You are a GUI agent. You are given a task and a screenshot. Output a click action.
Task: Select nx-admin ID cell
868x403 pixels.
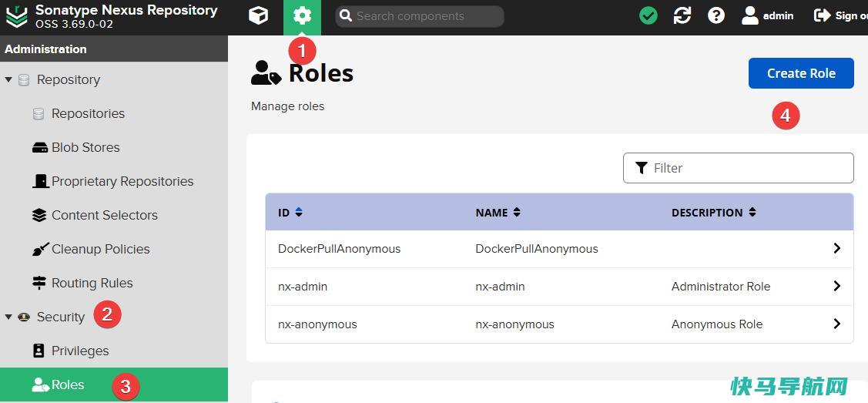(x=302, y=287)
